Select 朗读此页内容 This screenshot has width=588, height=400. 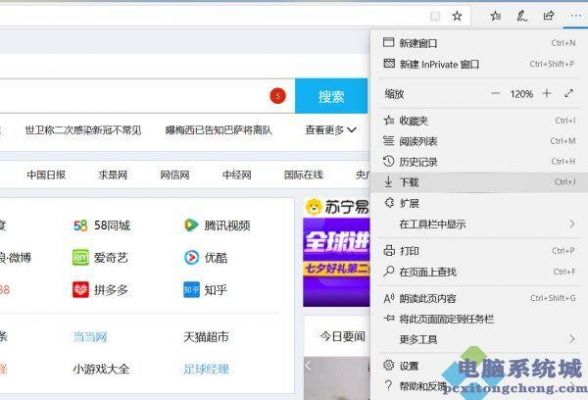[x=479, y=298]
